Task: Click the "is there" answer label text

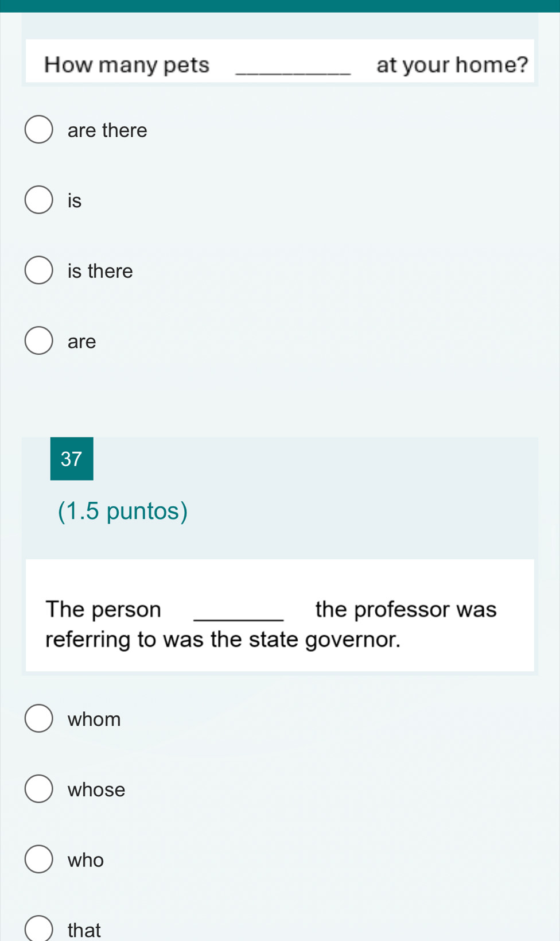Action: coord(100,271)
